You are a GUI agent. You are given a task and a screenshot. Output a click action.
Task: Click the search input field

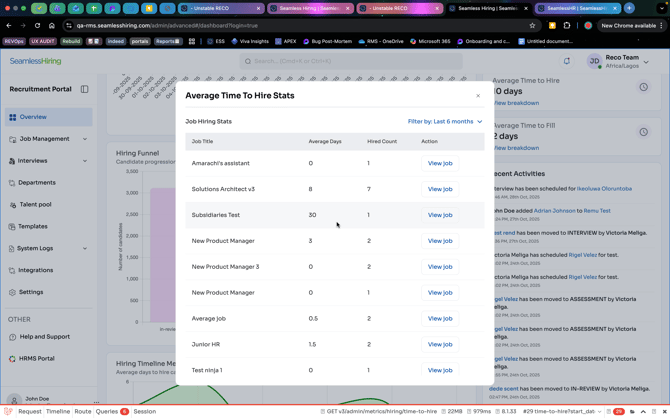point(350,61)
